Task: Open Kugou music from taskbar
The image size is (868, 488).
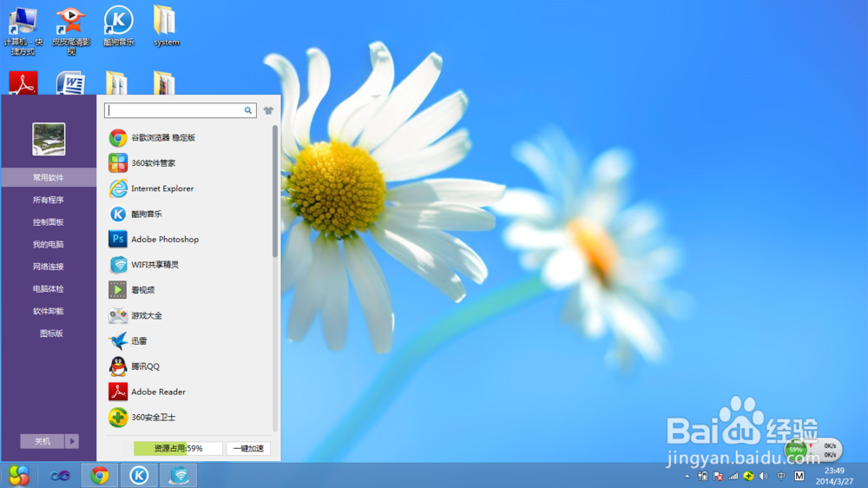Action: coord(139,475)
